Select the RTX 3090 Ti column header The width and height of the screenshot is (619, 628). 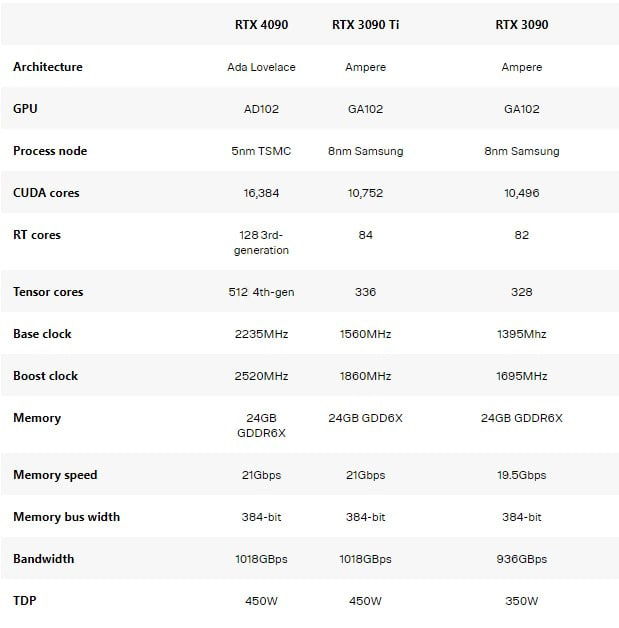(x=366, y=26)
